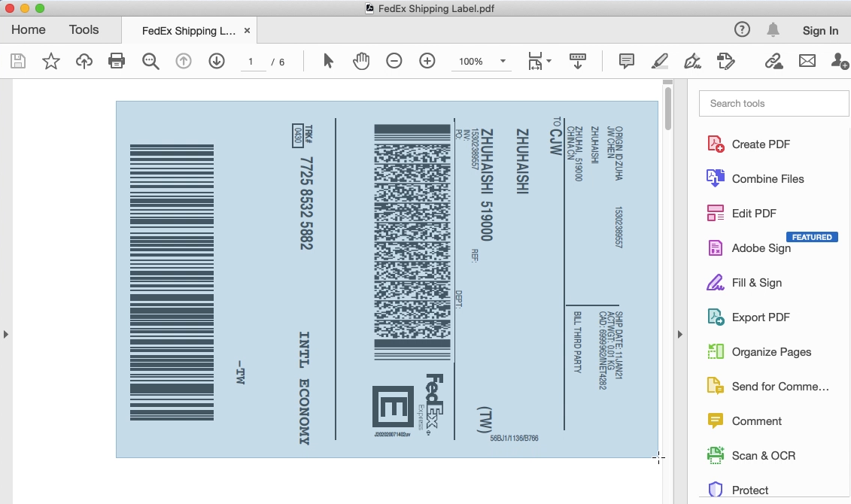Click the Scan & OCR icon
Image resolution: width=851 pixels, height=504 pixels.
(716, 455)
